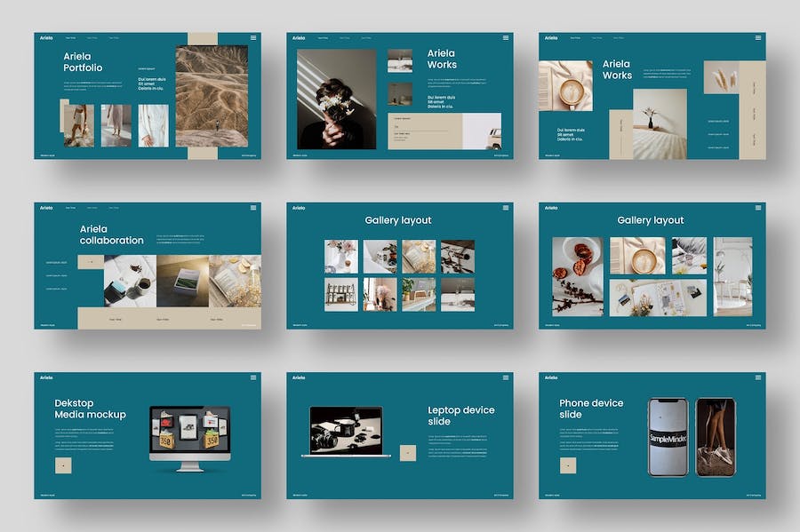Screen dimensions: 800x532
Task: Click beige square icon under Dekstop Media mockup text
Action: (63, 465)
